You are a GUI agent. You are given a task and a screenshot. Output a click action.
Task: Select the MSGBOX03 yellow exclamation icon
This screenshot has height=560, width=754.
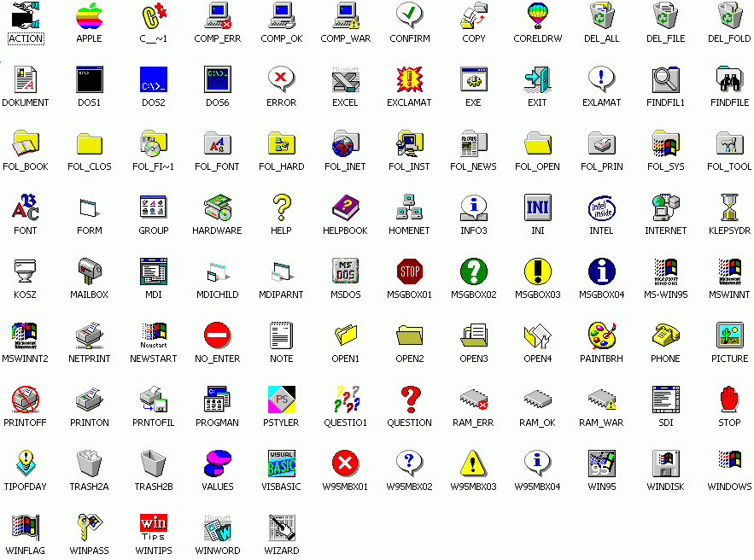click(x=538, y=271)
